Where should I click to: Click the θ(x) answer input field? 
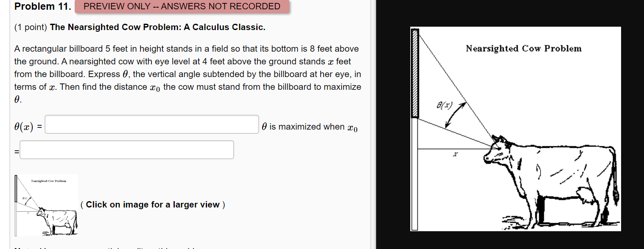[151, 124]
